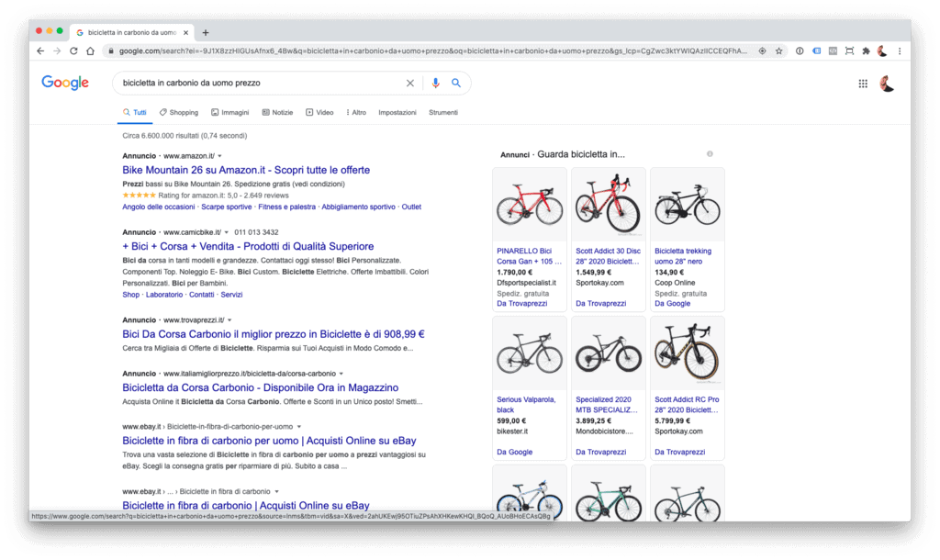Reload the page with refresh icon

pyautogui.click(x=73, y=51)
